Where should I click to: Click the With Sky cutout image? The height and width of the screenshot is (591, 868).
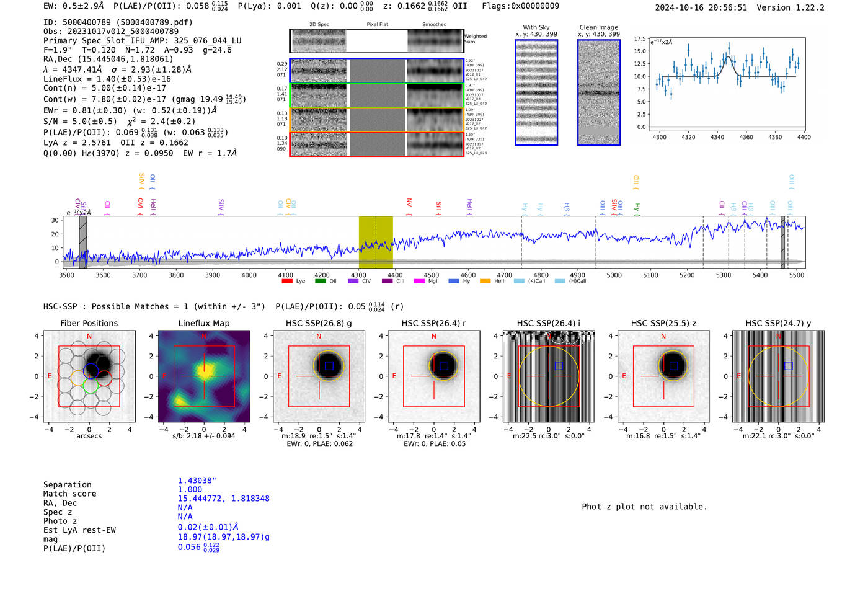coord(536,92)
